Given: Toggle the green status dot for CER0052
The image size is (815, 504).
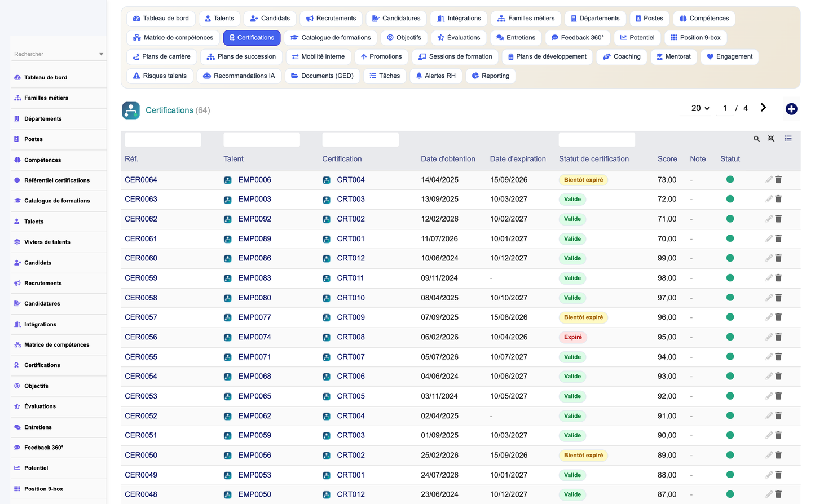Looking at the screenshot, I should [x=730, y=415].
